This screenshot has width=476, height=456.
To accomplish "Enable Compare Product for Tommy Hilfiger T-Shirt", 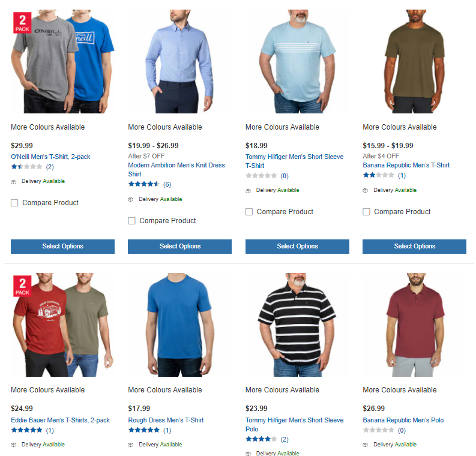I will click(249, 212).
